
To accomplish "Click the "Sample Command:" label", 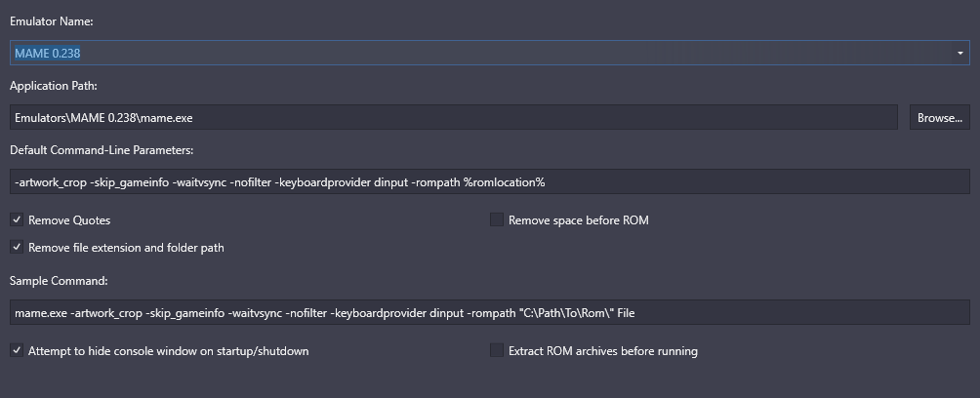I will click(59, 281).
